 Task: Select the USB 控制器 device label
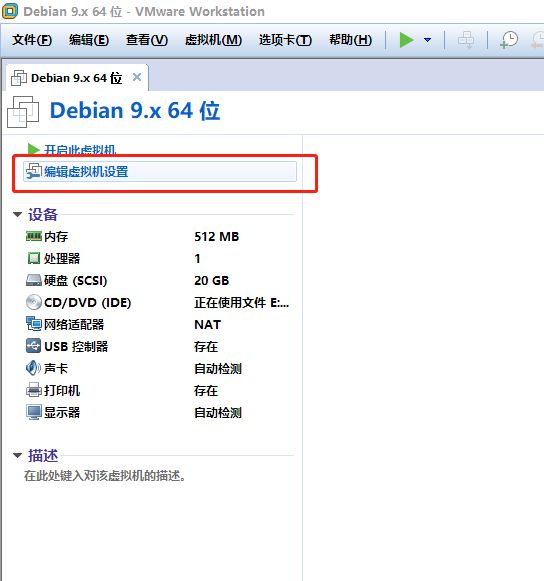coord(76,346)
